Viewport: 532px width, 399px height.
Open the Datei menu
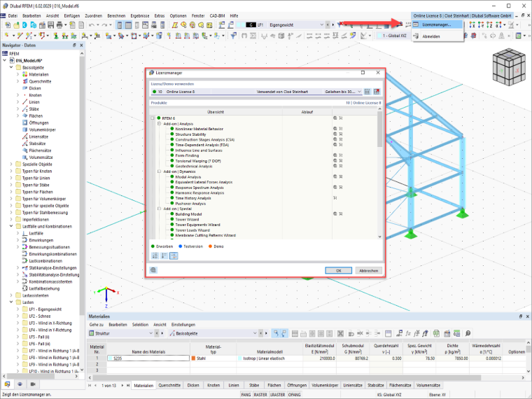[x=13, y=15]
